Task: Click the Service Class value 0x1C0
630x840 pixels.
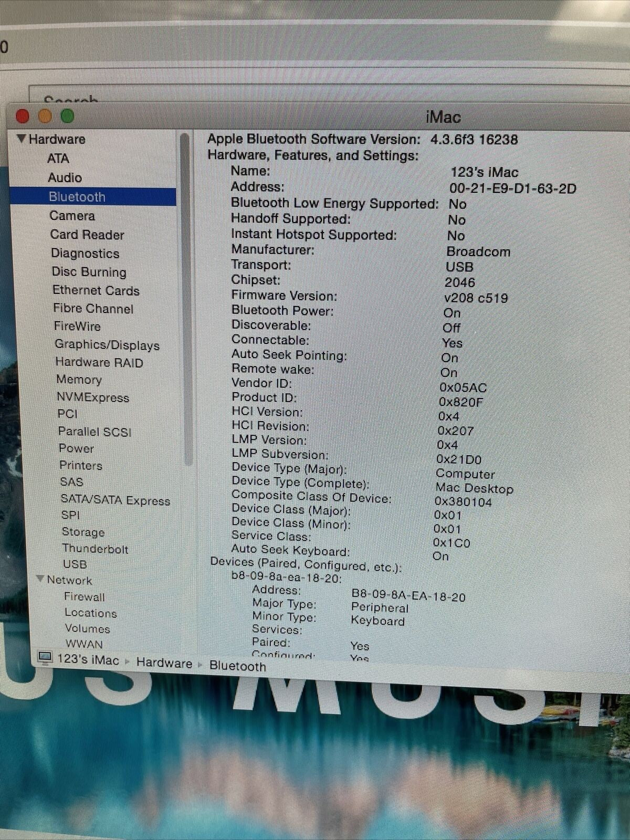Action: click(x=451, y=542)
